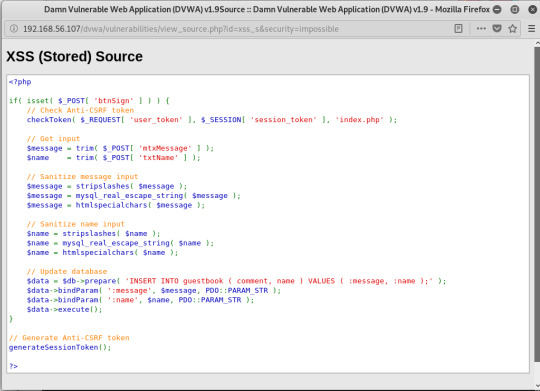Click the XSS (Stored) Source heading

pyautogui.click(x=74, y=56)
